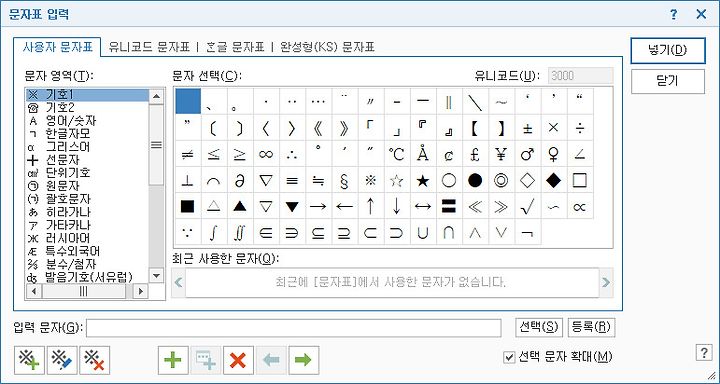
Task: Show next recently used characters
Action: (x=606, y=282)
